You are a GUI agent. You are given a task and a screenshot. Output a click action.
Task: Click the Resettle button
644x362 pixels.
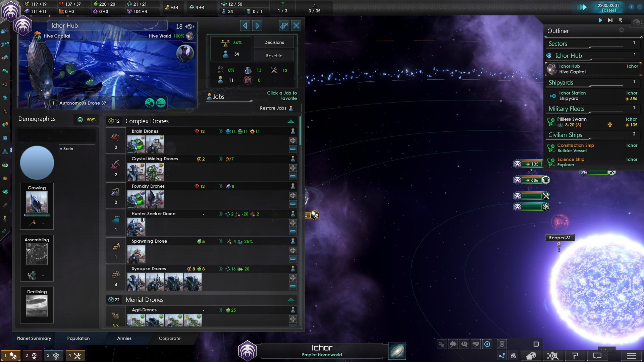274,56
